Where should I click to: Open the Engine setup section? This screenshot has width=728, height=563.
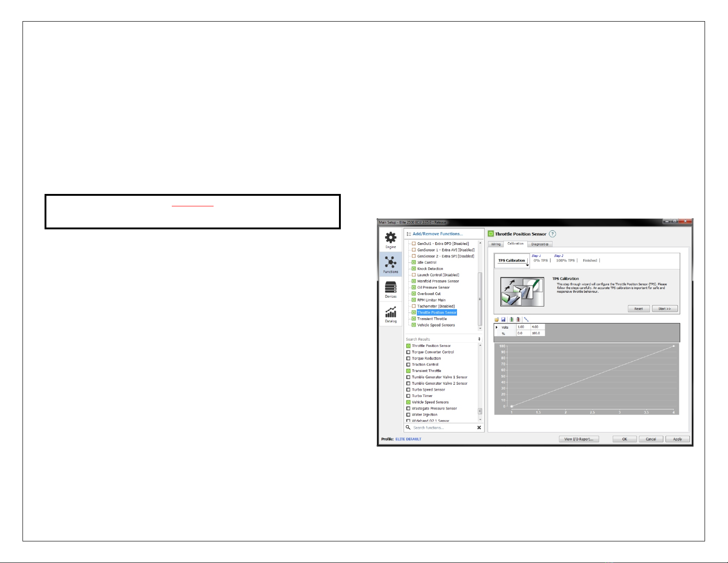point(390,240)
